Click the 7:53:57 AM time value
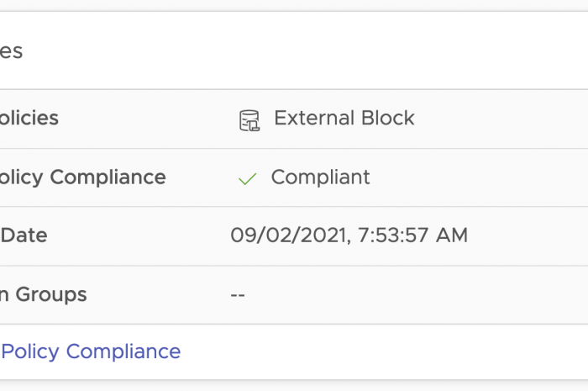The height and width of the screenshot is (391, 588). pyautogui.click(x=412, y=235)
